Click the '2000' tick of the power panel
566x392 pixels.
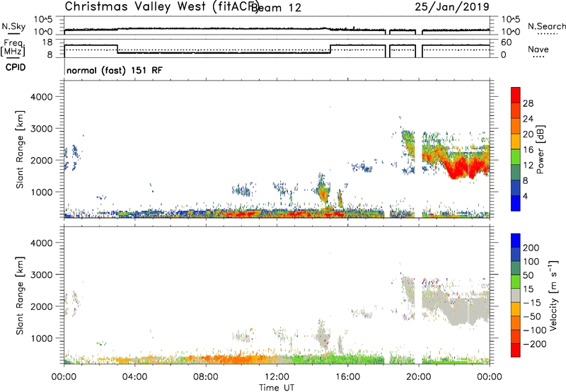42,160
